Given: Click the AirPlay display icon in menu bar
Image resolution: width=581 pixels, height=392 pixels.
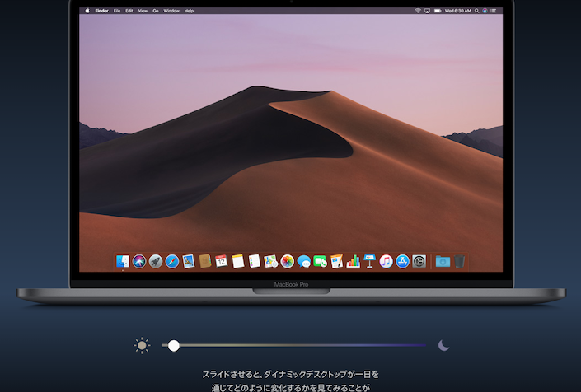Looking at the screenshot, I should click(x=427, y=11).
